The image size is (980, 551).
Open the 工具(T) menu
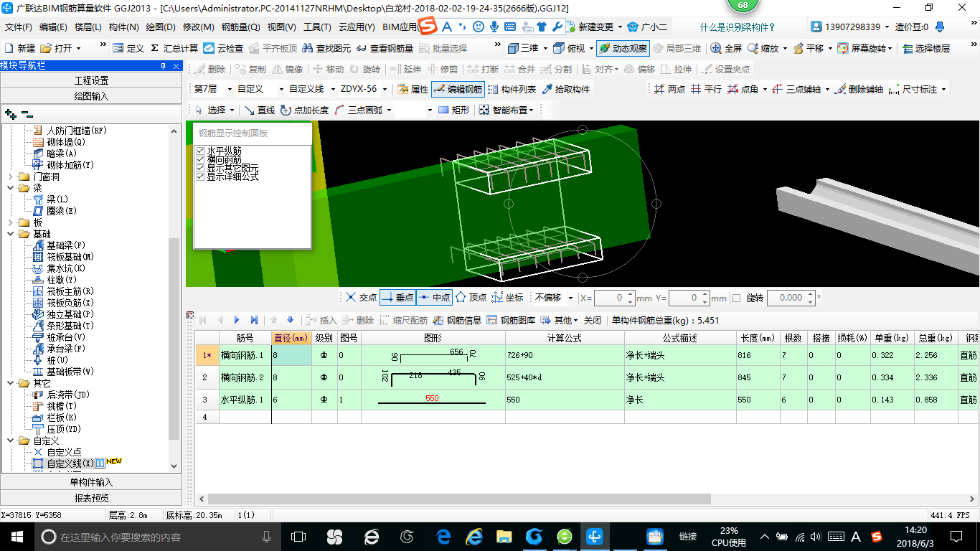[x=317, y=27]
